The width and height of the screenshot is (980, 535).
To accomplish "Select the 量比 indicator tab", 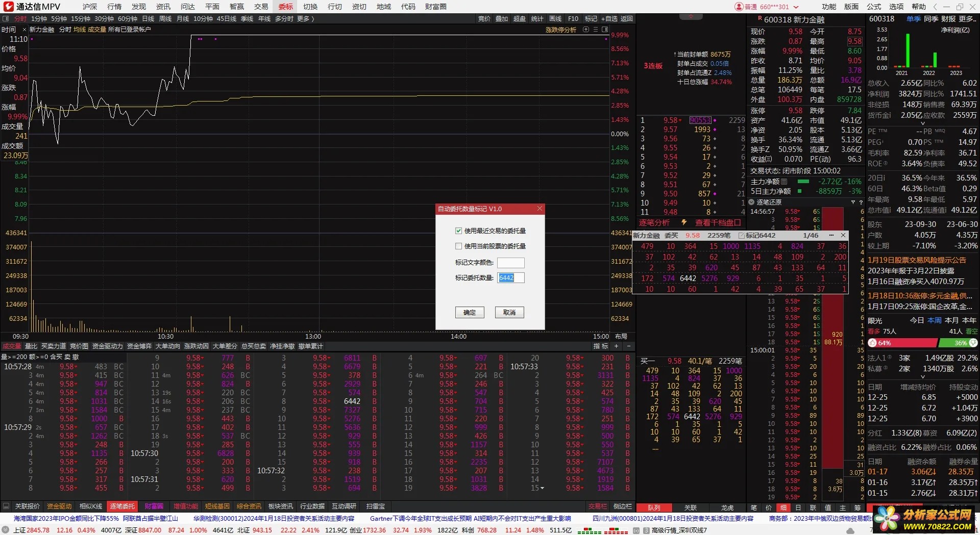I will pyautogui.click(x=31, y=346).
